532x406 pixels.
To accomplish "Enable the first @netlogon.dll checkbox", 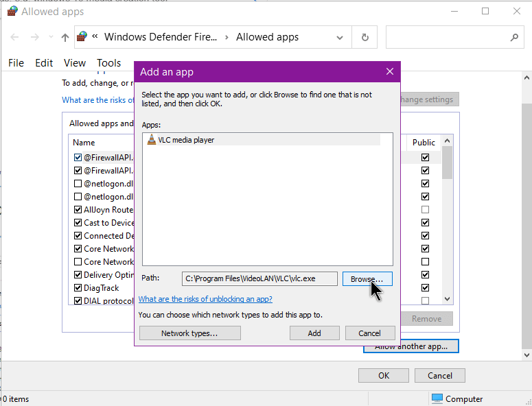I will tap(78, 184).
